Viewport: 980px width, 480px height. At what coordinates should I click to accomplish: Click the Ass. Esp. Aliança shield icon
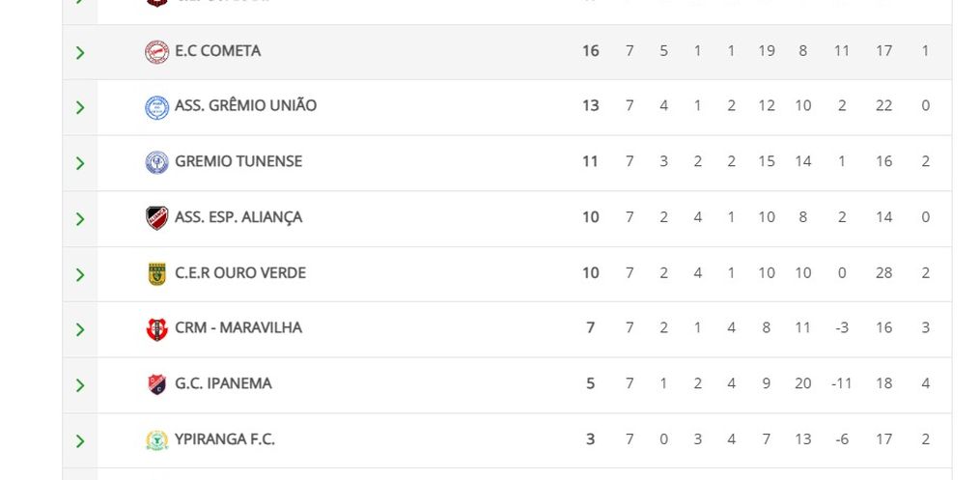coord(156,218)
